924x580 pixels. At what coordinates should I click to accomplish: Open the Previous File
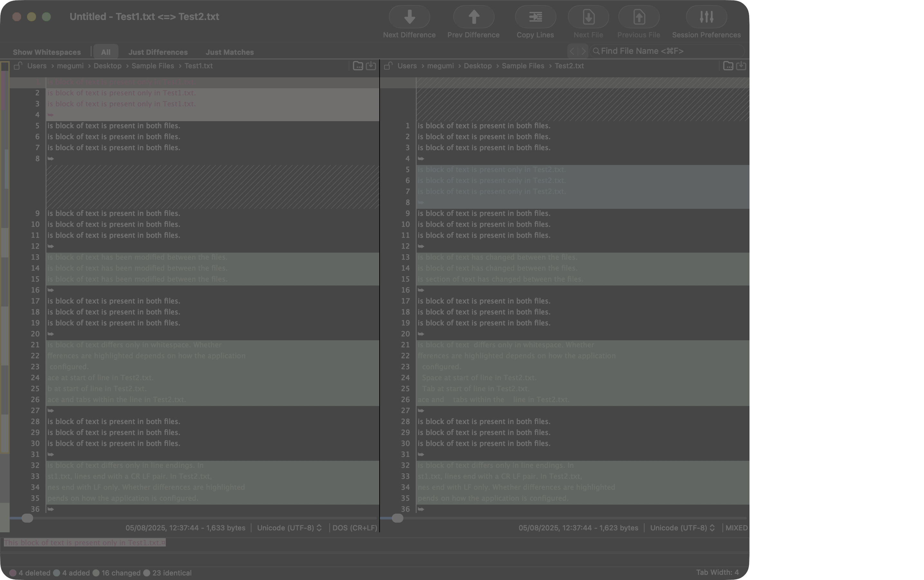coord(638,17)
